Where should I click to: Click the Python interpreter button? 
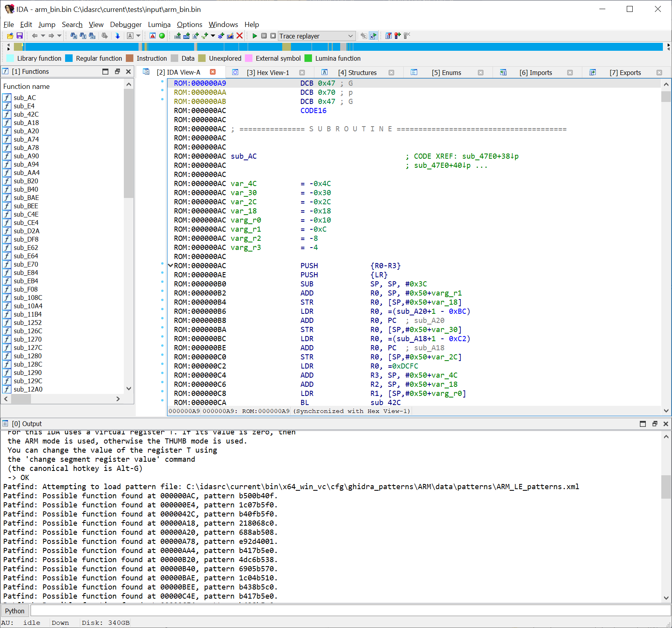tap(14, 611)
